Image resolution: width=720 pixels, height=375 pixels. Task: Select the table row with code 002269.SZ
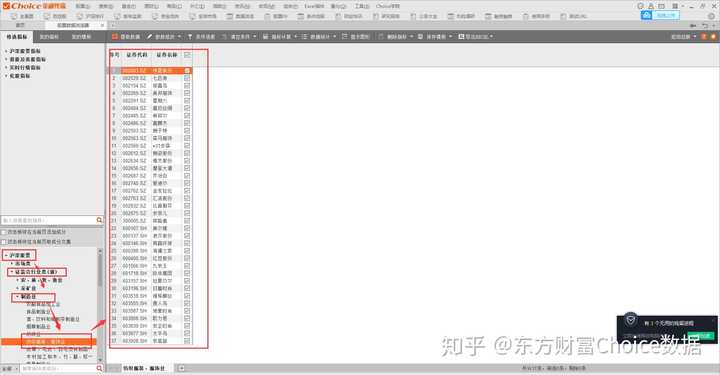(151, 93)
